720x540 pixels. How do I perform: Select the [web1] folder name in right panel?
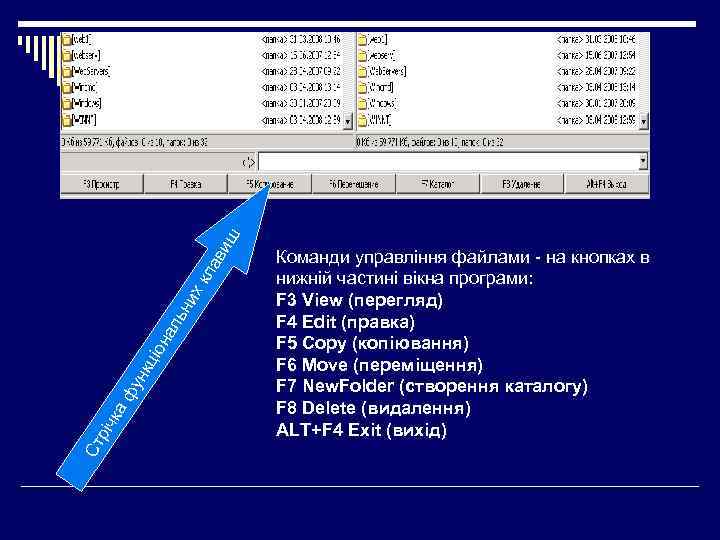click(x=378, y=39)
